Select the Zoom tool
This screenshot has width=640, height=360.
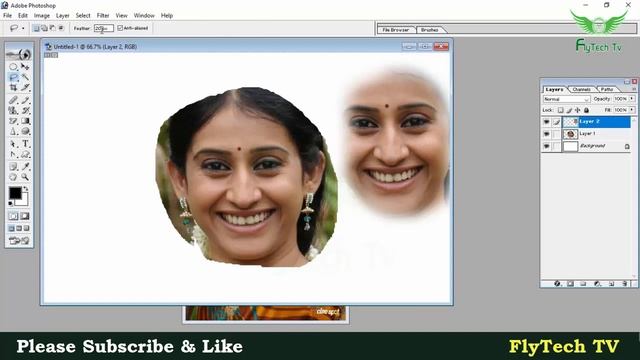pyautogui.click(x=25, y=177)
